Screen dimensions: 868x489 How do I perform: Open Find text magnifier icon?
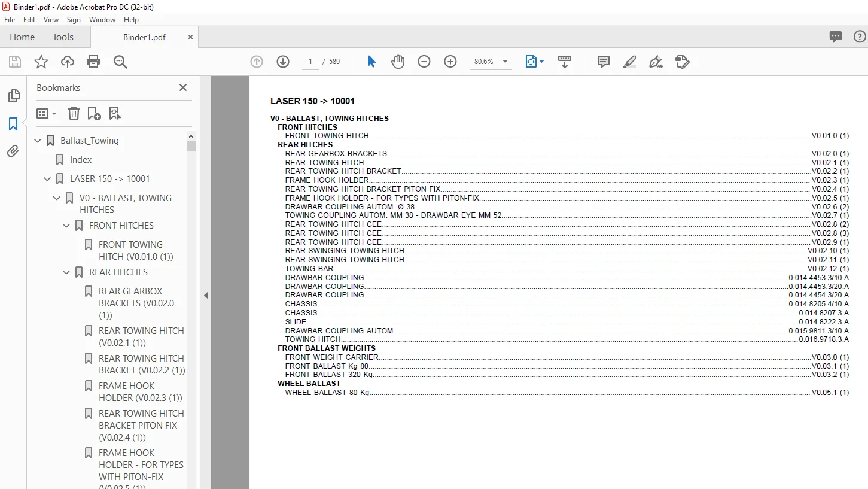pyautogui.click(x=120, y=62)
